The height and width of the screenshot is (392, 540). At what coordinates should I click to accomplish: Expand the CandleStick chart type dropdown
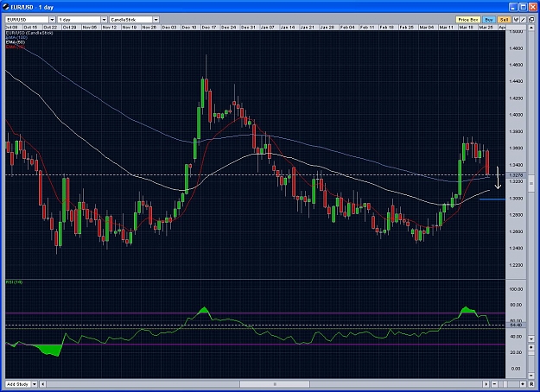156,20
